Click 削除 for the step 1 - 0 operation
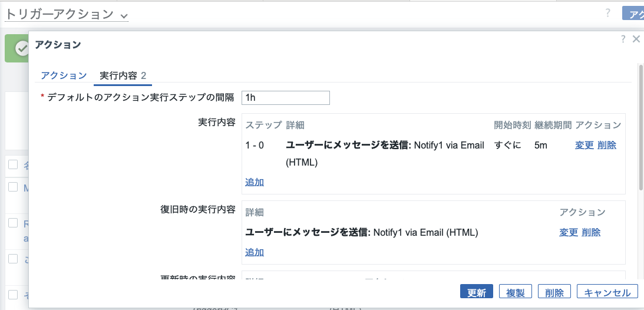The width and height of the screenshot is (644, 310). tap(607, 145)
